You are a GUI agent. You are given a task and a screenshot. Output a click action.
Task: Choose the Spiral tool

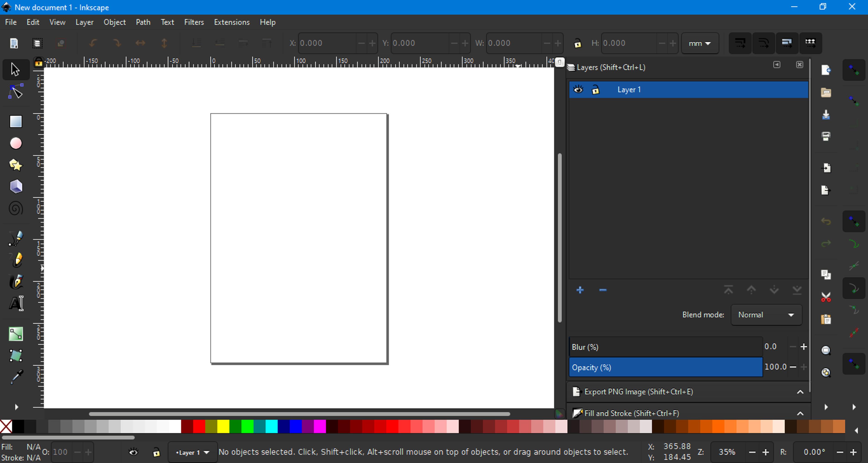(x=16, y=208)
